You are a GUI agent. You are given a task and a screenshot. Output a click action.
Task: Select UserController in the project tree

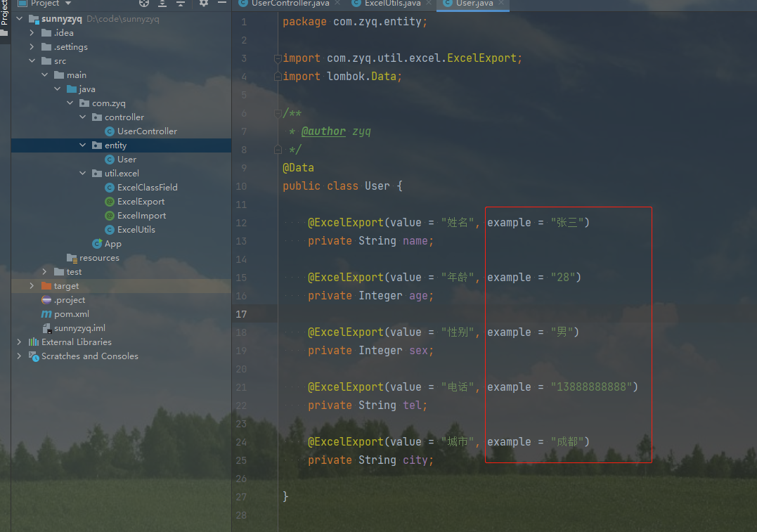[147, 131]
